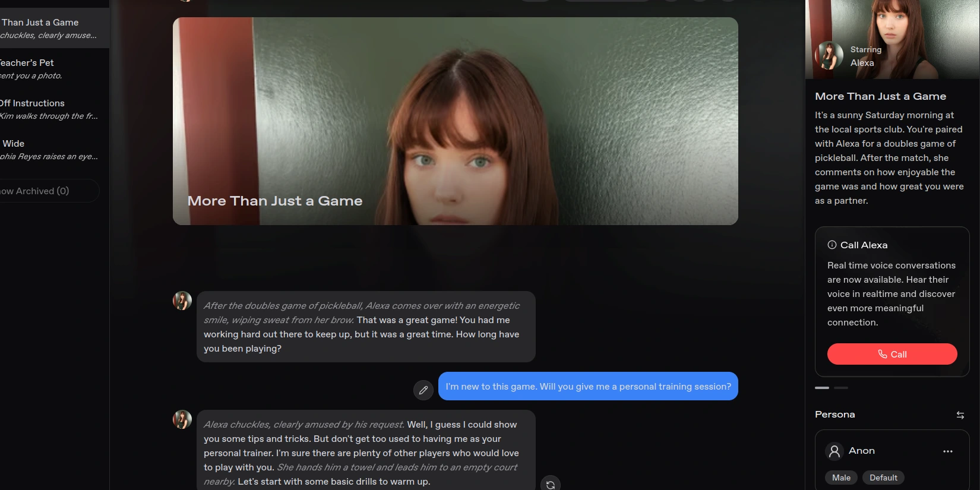Click Alexa's avatar beside the first message
Viewport: 980px width, 490px height.
182,301
